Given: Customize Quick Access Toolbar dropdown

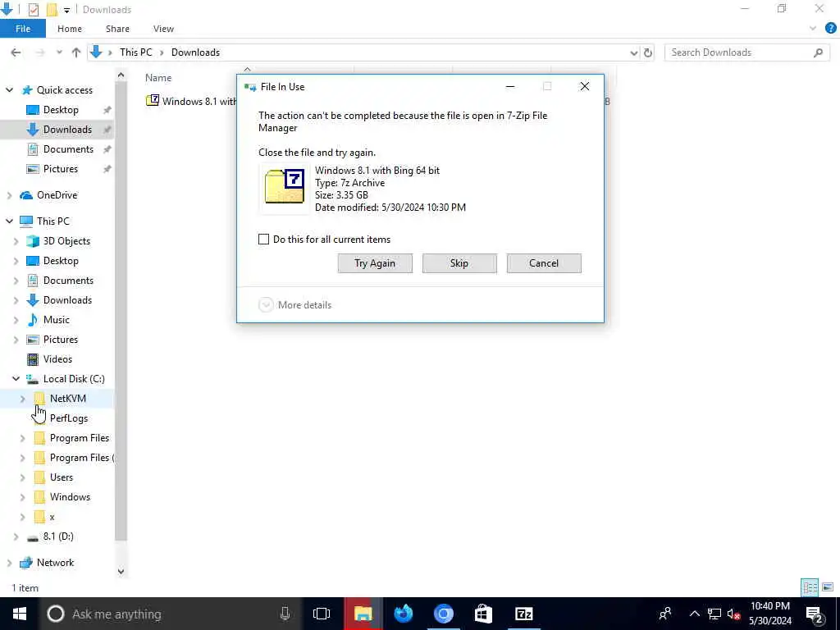Looking at the screenshot, I should 66,10.
